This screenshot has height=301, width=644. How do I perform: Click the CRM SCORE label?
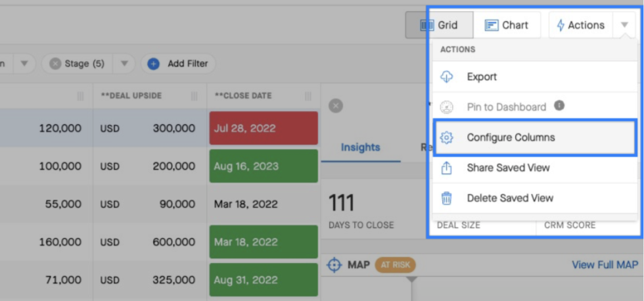point(570,225)
